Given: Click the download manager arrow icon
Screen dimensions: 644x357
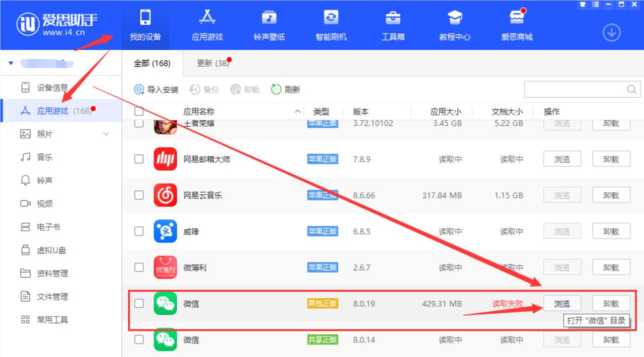Looking at the screenshot, I should click(611, 33).
